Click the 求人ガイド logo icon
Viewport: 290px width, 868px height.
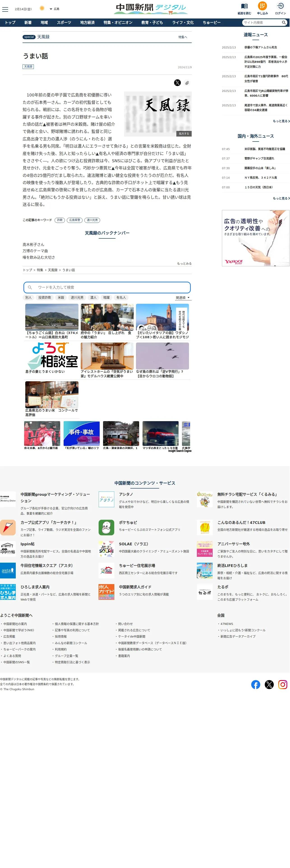click(x=106, y=592)
